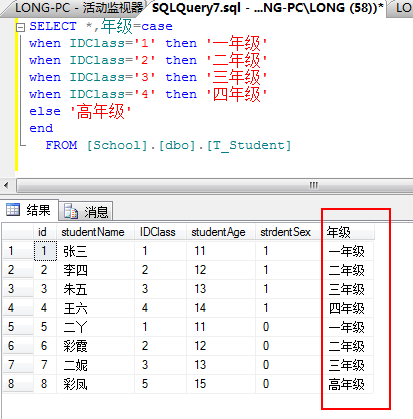
Task: Click the cell with name 王六
Action: click(95, 308)
